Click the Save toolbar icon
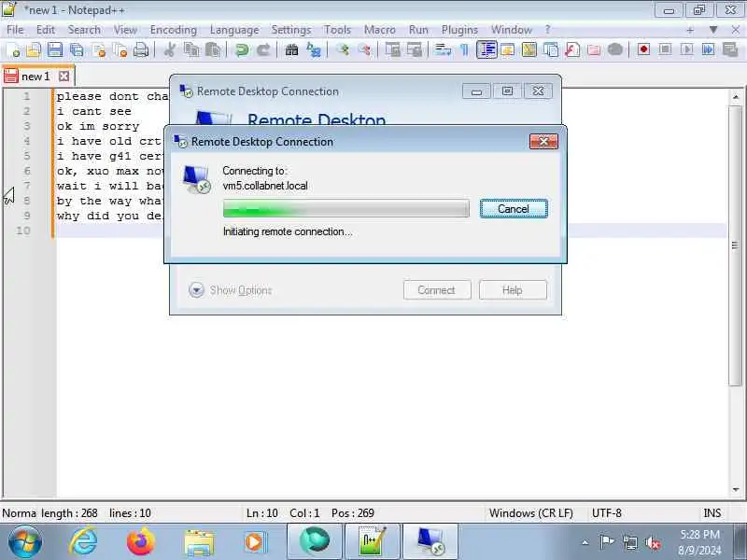The width and height of the screenshot is (747, 560). click(x=55, y=49)
